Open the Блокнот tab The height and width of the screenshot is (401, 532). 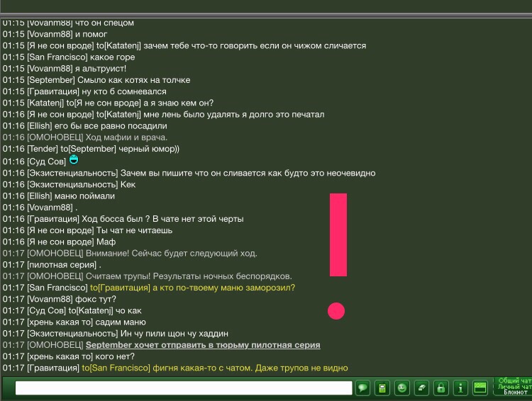point(515,392)
